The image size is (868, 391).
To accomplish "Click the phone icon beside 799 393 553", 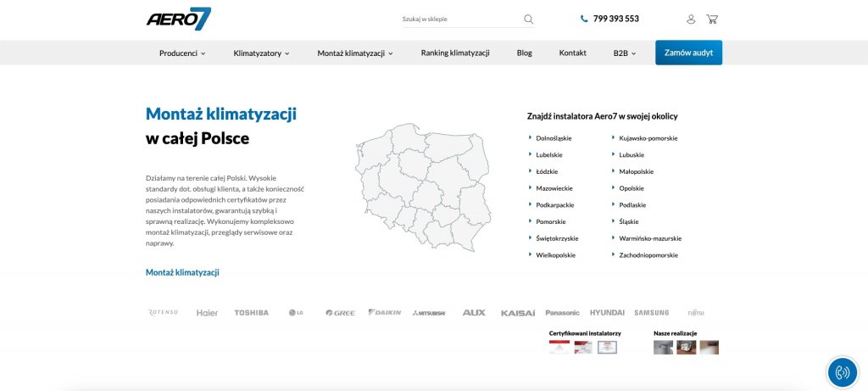I will (584, 19).
